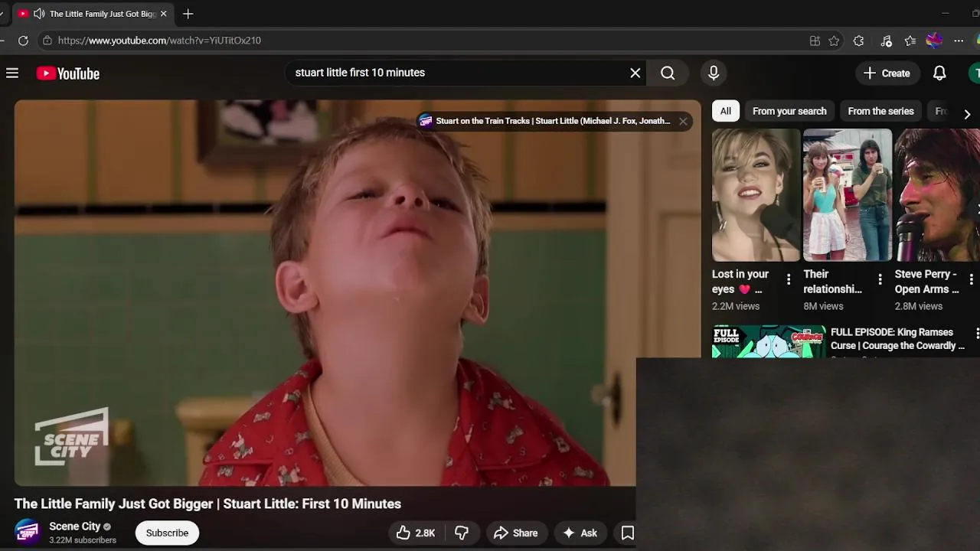The height and width of the screenshot is (551, 980).
Task: More options for Steve Perry Open Arms short
Action: [x=971, y=280]
